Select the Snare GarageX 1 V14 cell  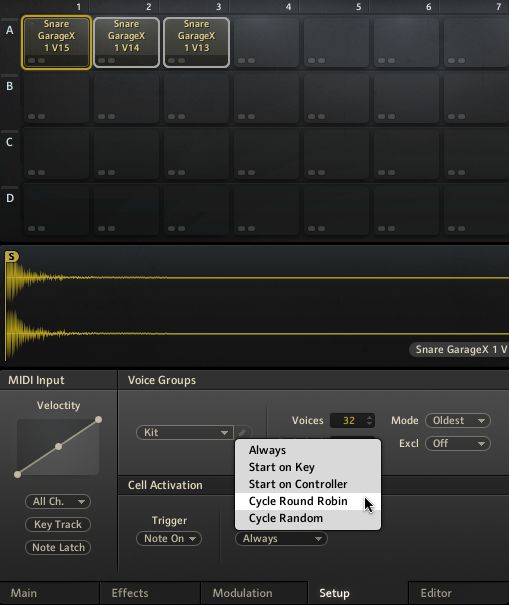pos(127,42)
